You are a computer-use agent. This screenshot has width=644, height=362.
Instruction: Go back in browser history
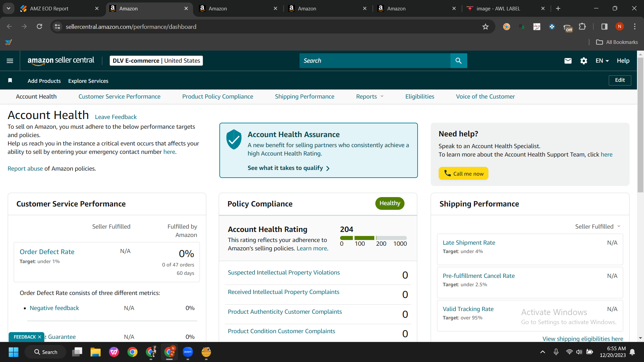[x=9, y=26]
